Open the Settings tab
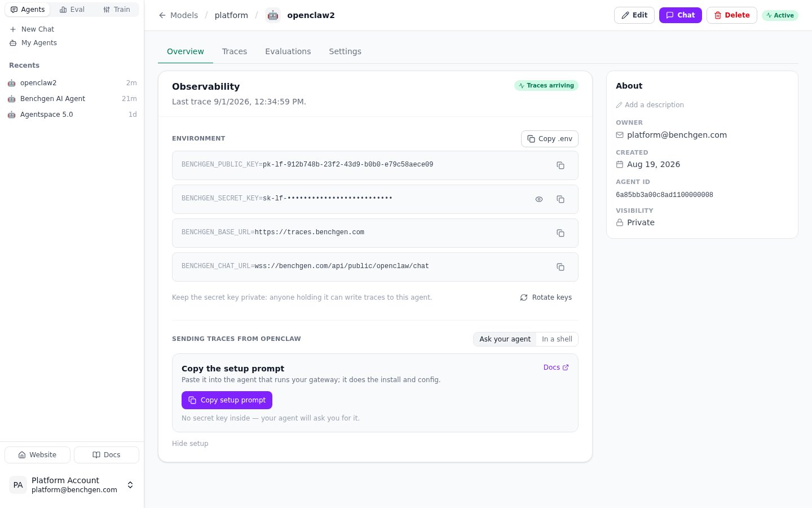The height and width of the screenshot is (508, 812). click(x=345, y=51)
